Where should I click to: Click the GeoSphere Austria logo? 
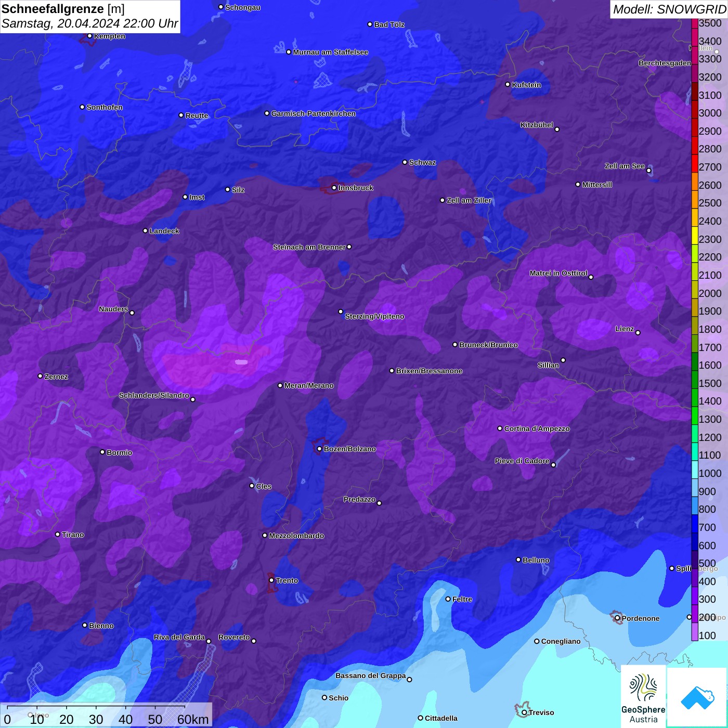click(643, 696)
